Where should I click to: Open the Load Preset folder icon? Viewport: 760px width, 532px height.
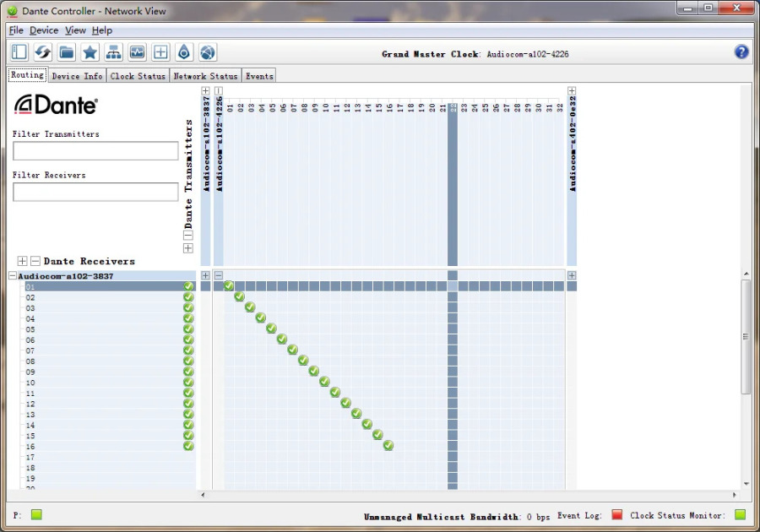pyautogui.click(x=67, y=52)
